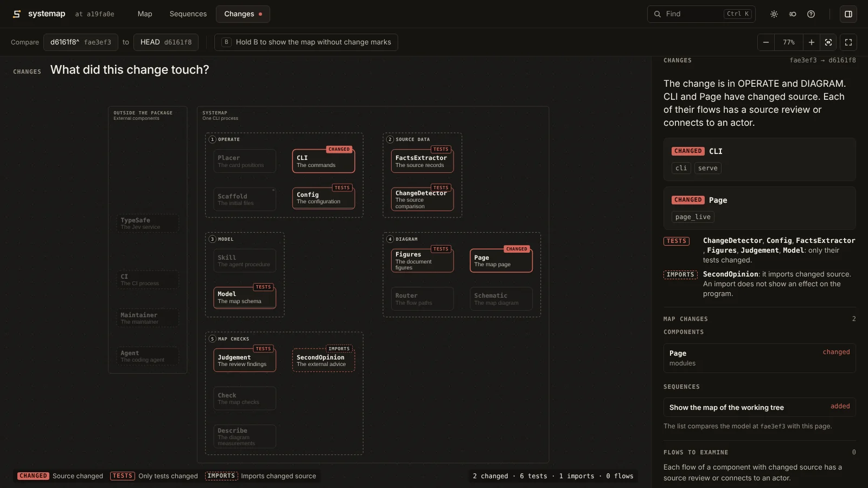Open the Page changed component row

pos(759,358)
